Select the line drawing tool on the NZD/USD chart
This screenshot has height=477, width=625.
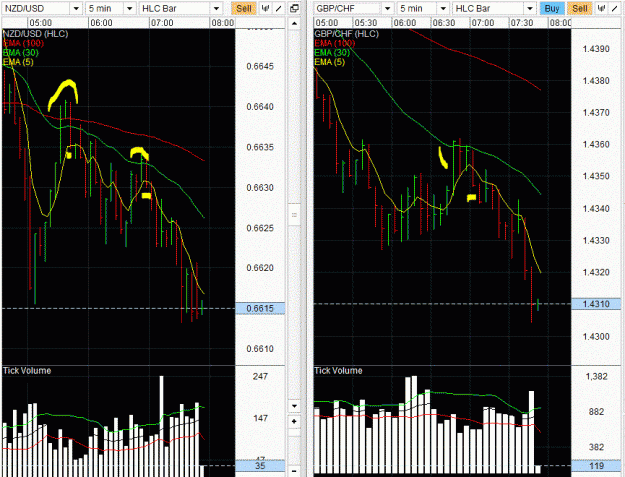click(279, 8)
